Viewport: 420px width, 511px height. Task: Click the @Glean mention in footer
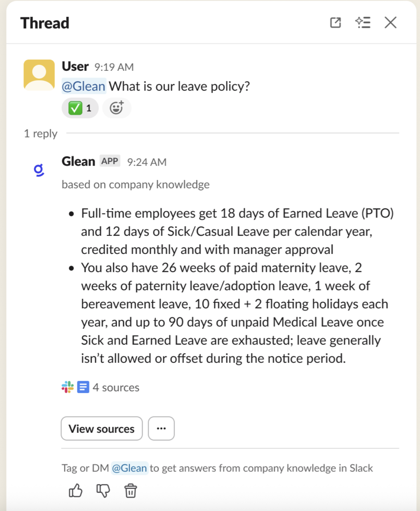coord(129,468)
